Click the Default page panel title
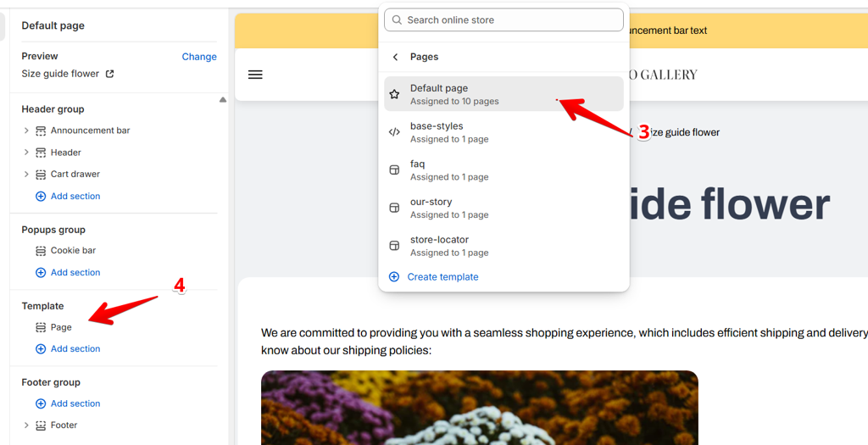The image size is (868, 445). click(53, 25)
